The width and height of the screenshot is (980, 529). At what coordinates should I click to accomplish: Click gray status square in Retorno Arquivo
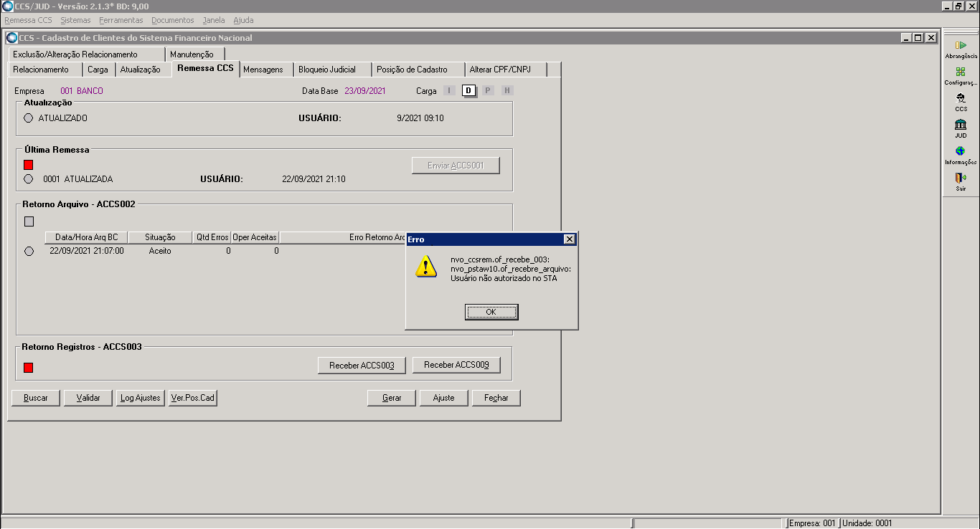pos(29,221)
